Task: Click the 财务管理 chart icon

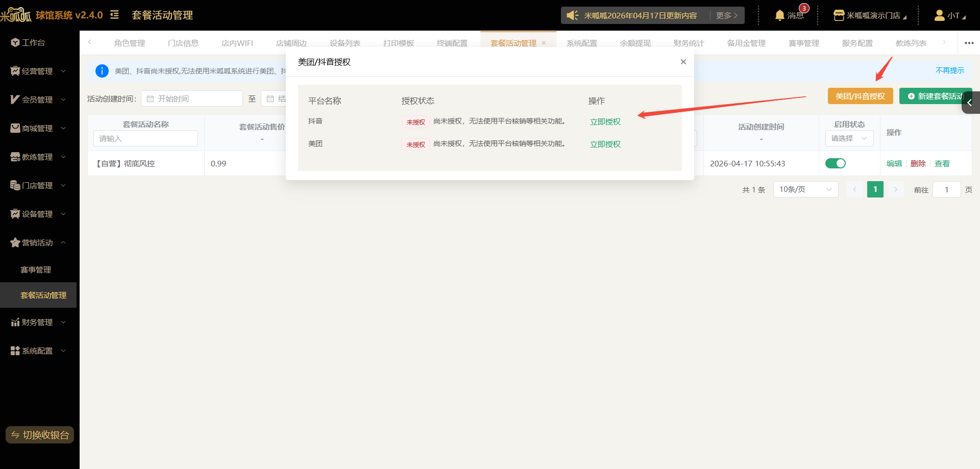Action: 15,322
